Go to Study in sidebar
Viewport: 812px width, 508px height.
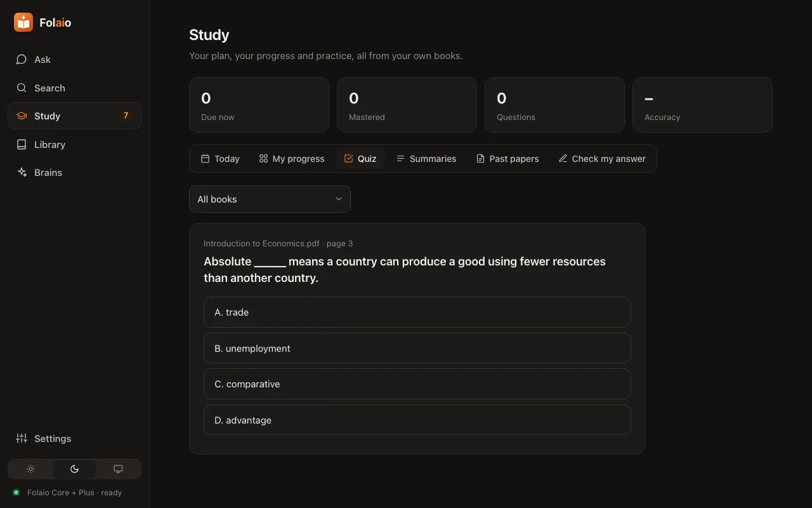point(74,116)
